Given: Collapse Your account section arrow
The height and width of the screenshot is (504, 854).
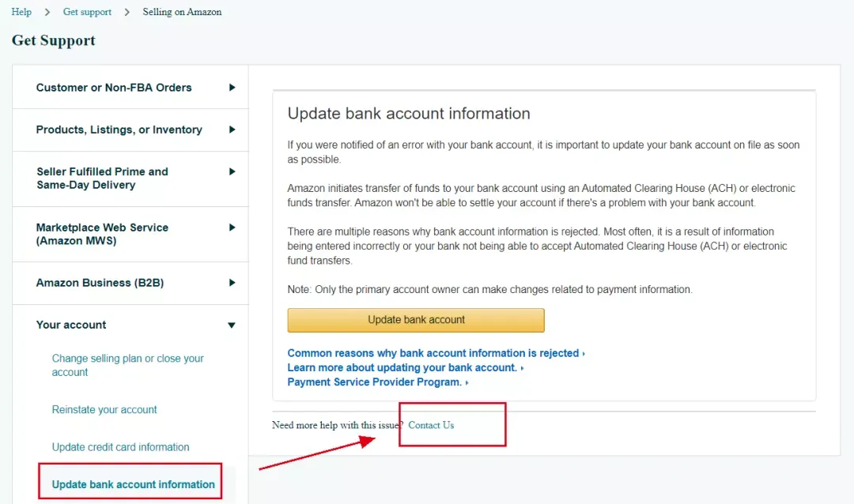Looking at the screenshot, I should pyautogui.click(x=232, y=325).
